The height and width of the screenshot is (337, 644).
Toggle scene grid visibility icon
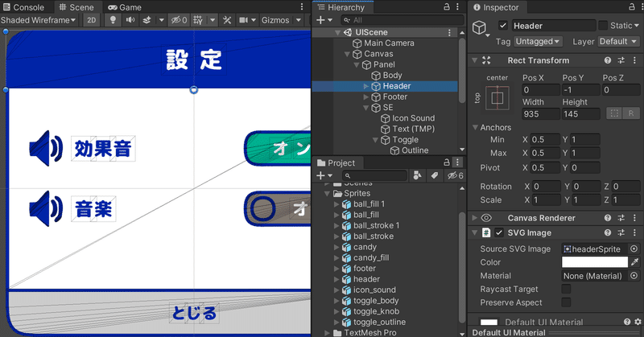point(198,19)
